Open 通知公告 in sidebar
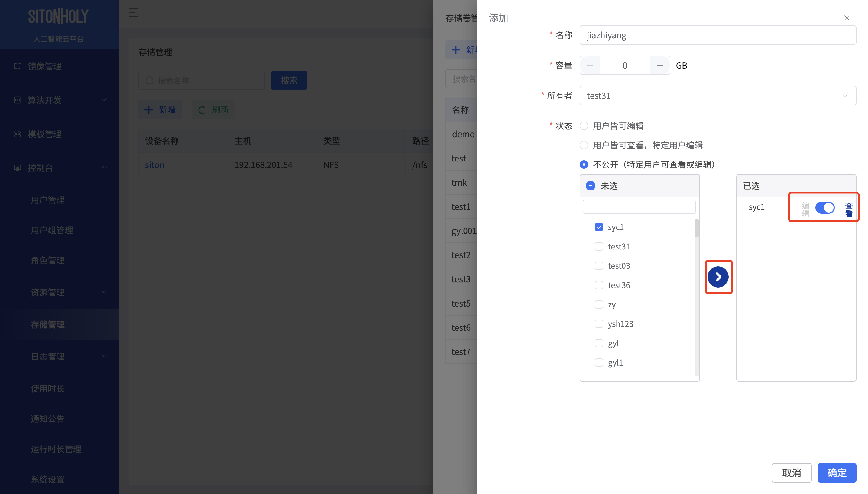Viewport: 868px width, 494px height. [x=48, y=419]
